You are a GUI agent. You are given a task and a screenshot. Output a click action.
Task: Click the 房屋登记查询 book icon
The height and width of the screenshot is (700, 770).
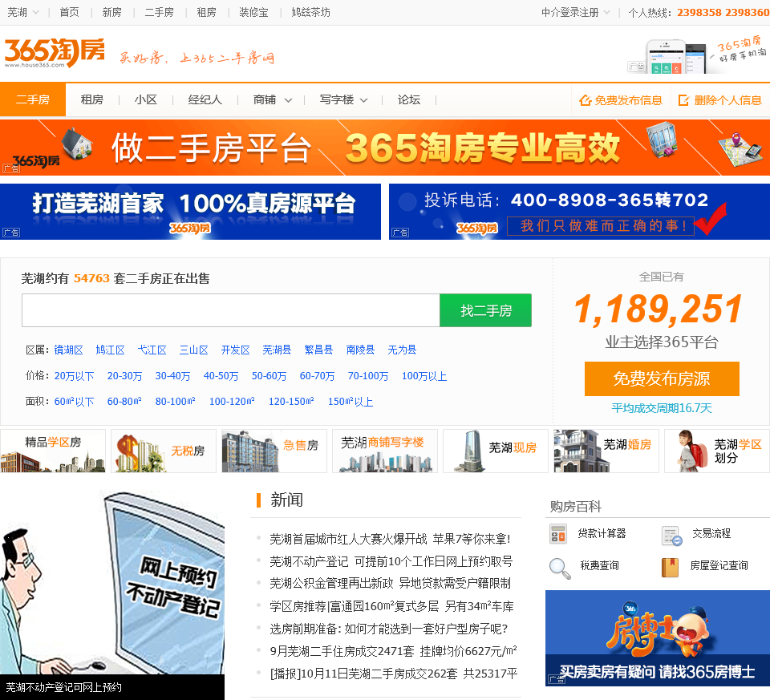pos(670,568)
